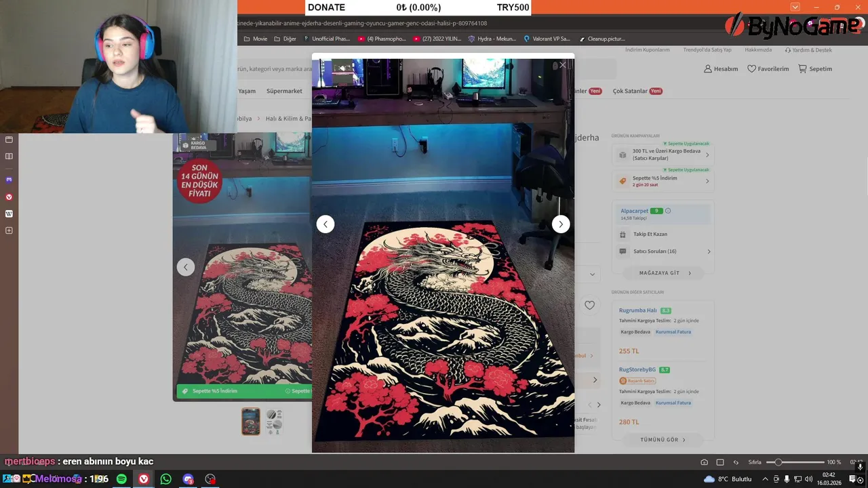Show Alpacarpet seller score info
The height and width of the screenshot is (488, 868).
[668, 211]
